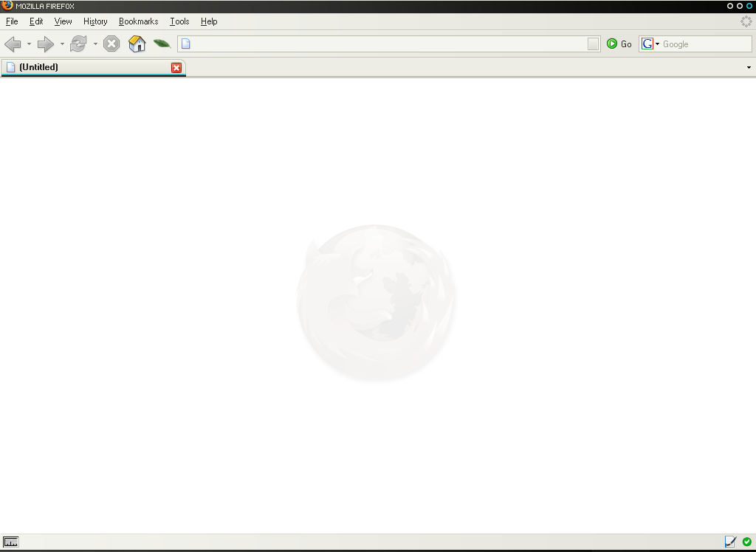Minimize the Firefox window

(730, 6)
